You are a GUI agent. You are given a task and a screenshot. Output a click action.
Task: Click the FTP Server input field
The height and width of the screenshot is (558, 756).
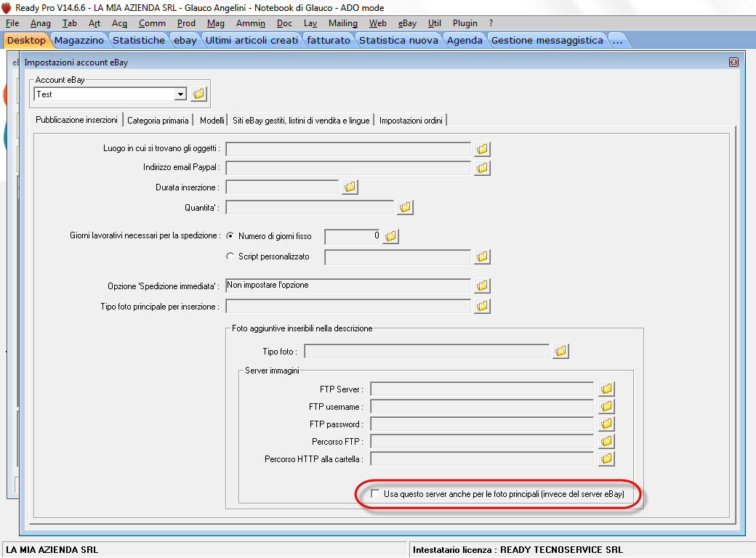tap(482, 389)
